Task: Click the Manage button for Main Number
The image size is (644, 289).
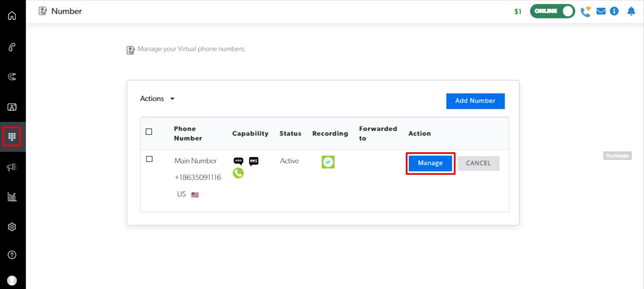Action: point(430,163)
